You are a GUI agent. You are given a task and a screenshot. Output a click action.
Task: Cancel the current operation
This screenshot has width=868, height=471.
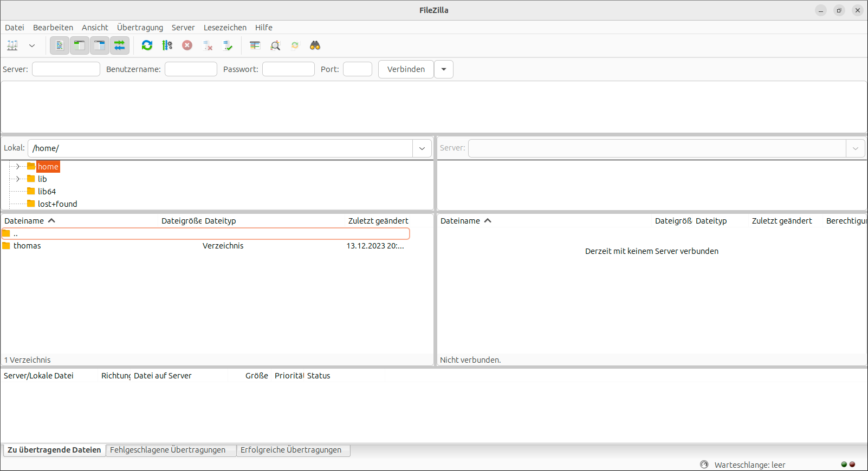point(187,45)
